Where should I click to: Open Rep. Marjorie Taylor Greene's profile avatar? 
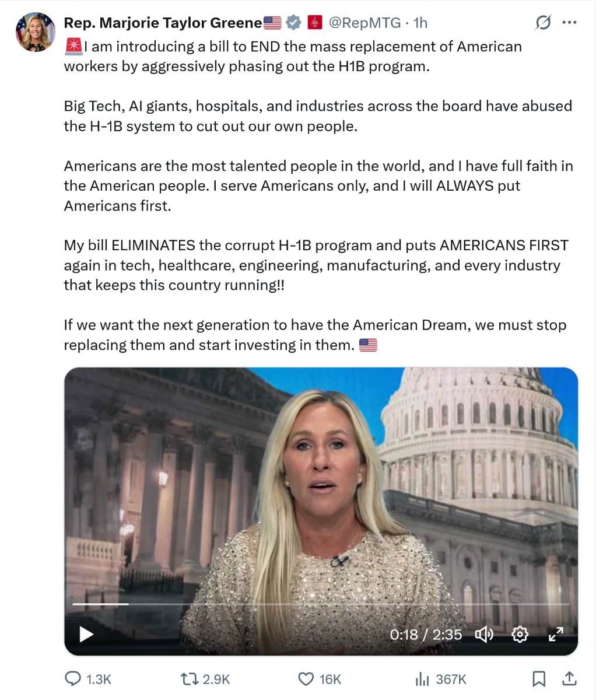click(x=36, y=32)
